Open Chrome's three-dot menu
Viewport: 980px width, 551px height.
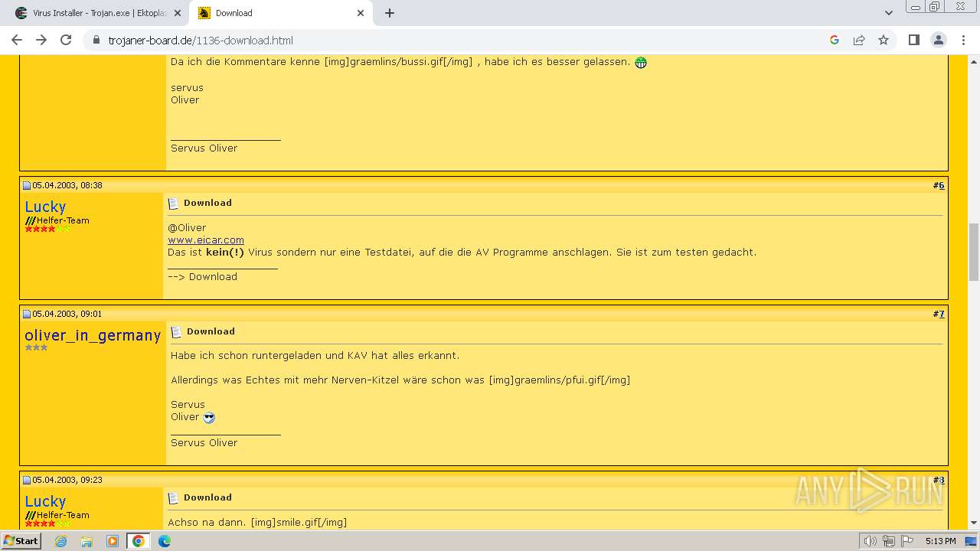tap(962, 40)
